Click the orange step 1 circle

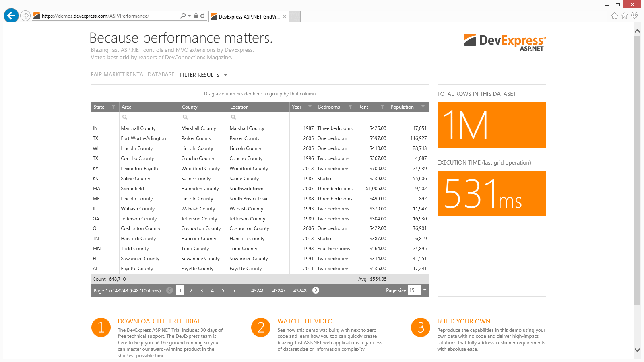pyautogui.click(x=101, y=327)
